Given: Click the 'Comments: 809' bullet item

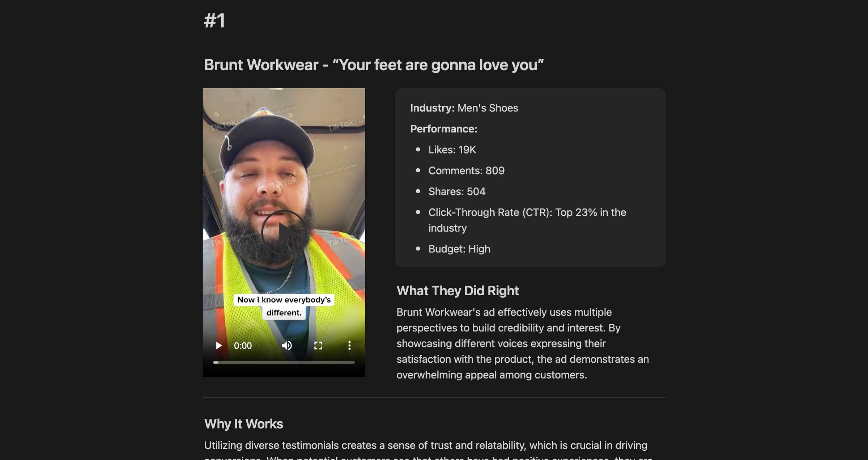Looking at the screenshot, I should tap(466, 170).
